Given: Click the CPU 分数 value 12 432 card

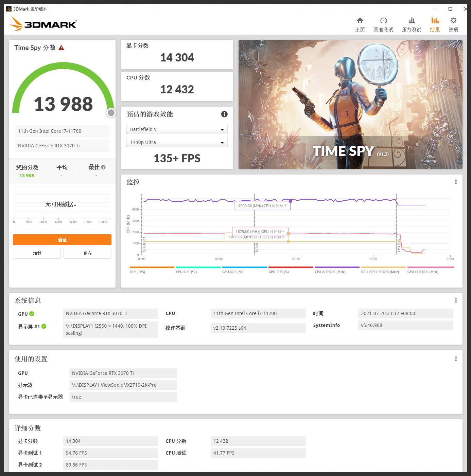Looking at the screenshot, I should pyautogui.click(x=177, y=87).
